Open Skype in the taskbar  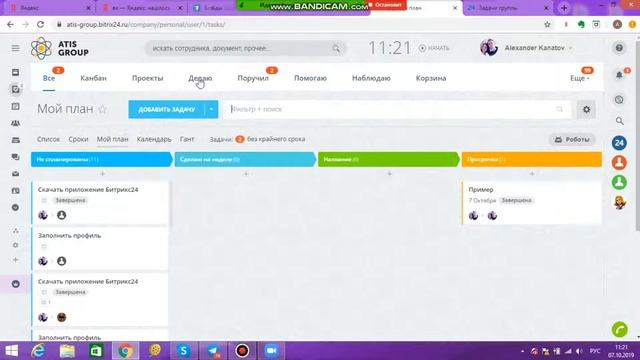coord(184,351)
